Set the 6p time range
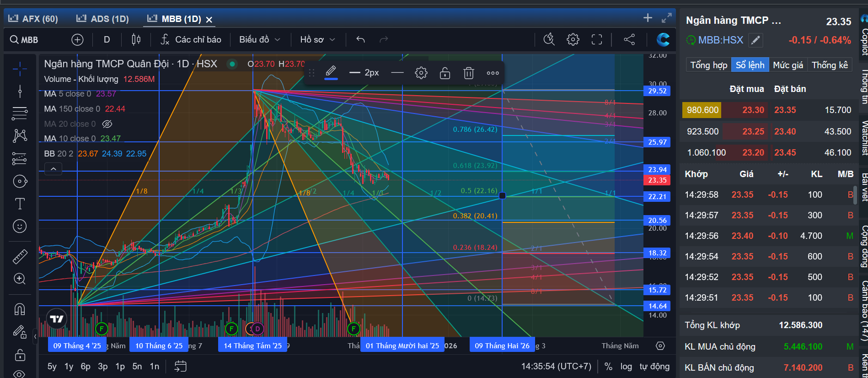Image resolution: width=868 pixels, height=378 pixels. [86, 367]
